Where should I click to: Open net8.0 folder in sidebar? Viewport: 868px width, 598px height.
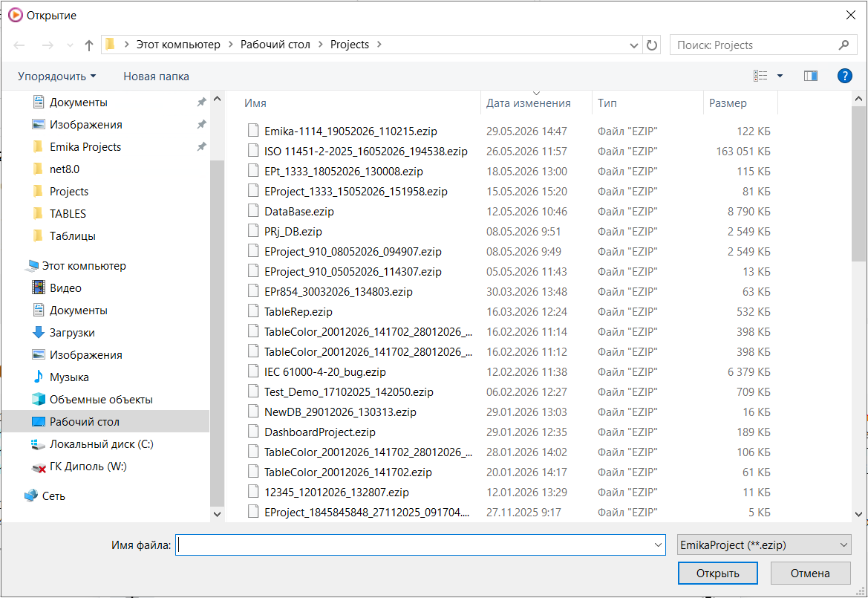tap(64, 169)
